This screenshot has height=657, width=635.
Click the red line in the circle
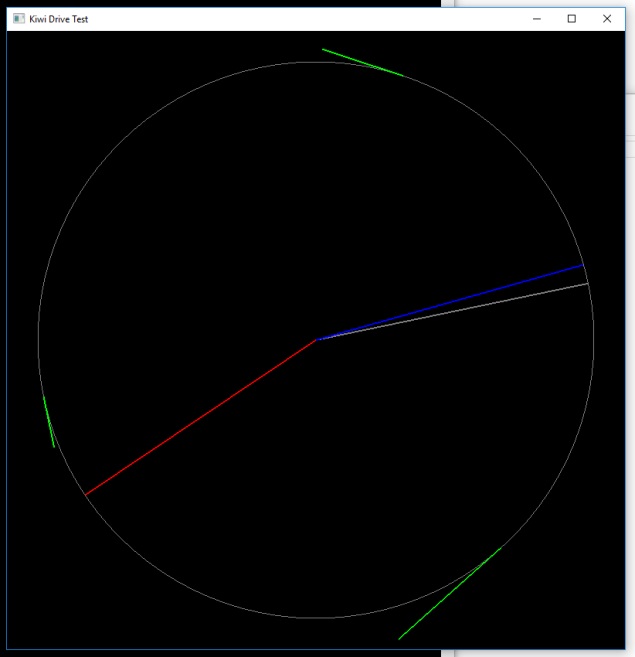pos(201,417)
